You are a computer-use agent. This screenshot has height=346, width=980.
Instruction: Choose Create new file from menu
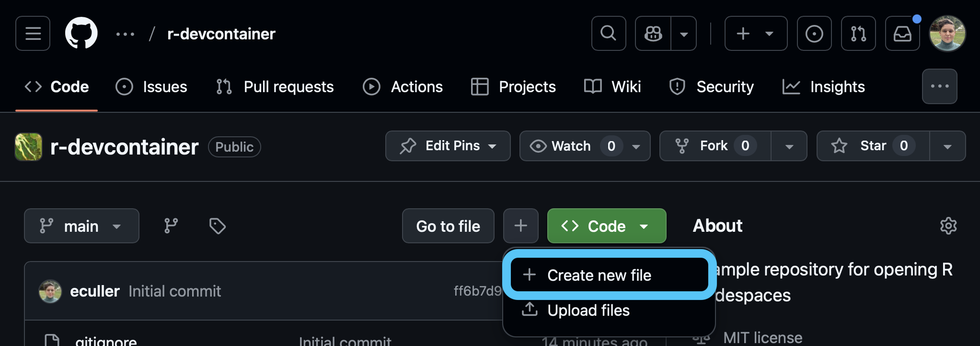tap(609, 275)
